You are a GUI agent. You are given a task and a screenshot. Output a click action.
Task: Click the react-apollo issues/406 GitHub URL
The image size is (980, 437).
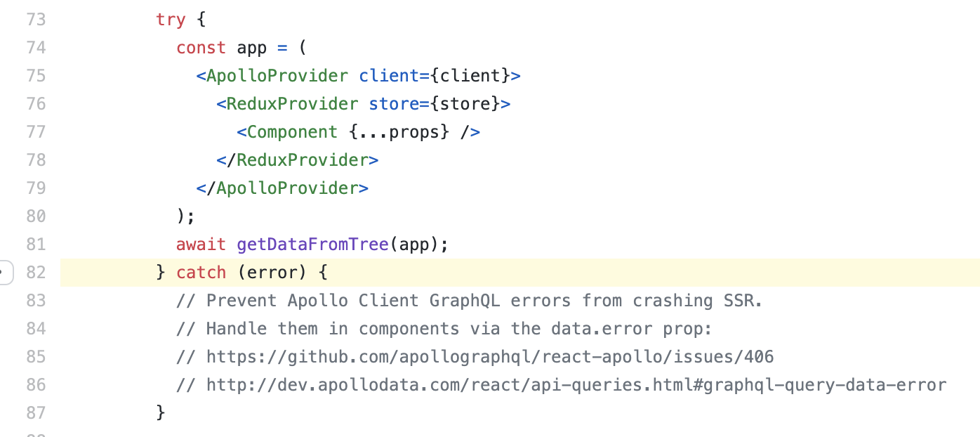pyautogui.click(x=489, y=357)
